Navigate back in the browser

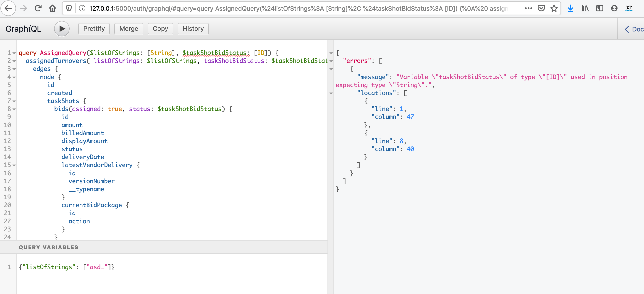8,8
